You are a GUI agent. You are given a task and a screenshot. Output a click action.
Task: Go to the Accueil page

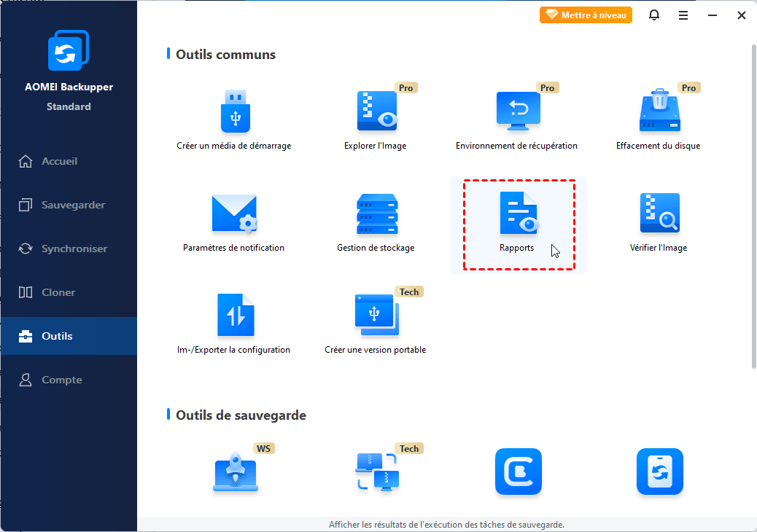[x=69, y=161]
